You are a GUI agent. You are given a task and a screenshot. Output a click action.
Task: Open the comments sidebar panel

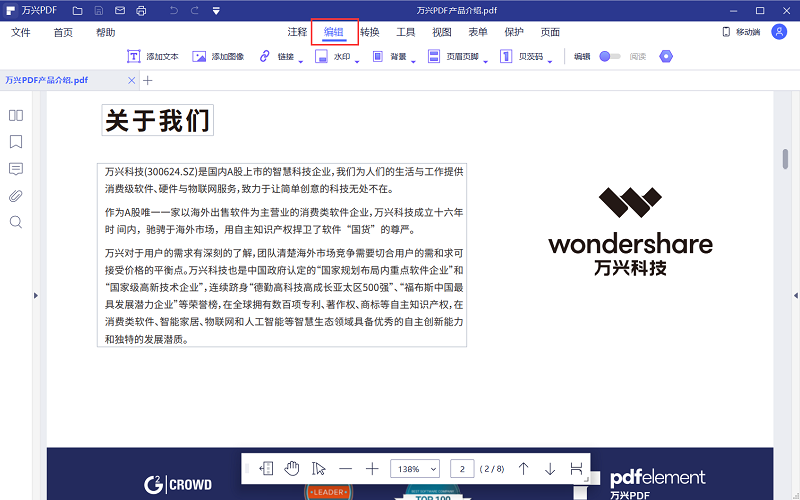click(16, 169)
